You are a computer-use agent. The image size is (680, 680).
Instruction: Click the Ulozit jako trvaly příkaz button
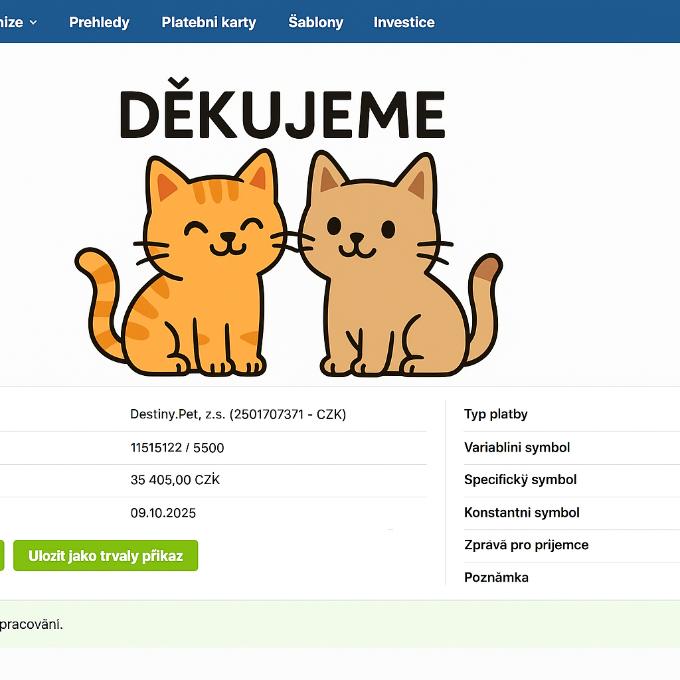(105, 556)
